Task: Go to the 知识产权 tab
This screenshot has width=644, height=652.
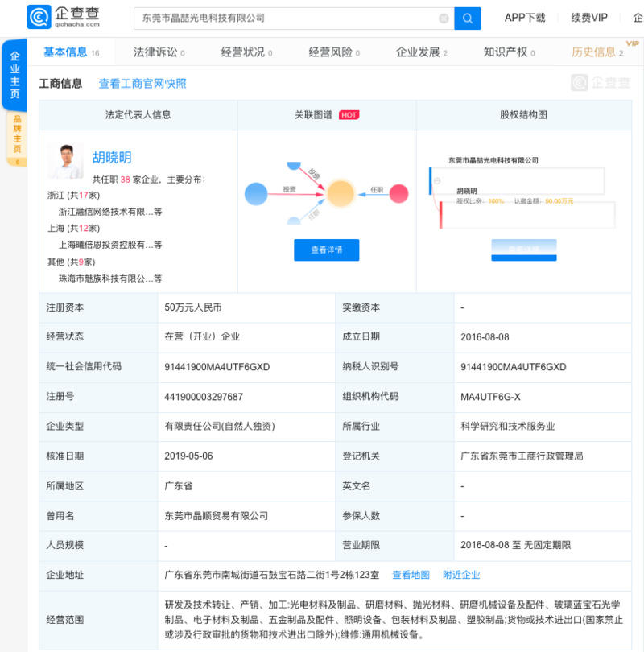Action: (509, 52)
